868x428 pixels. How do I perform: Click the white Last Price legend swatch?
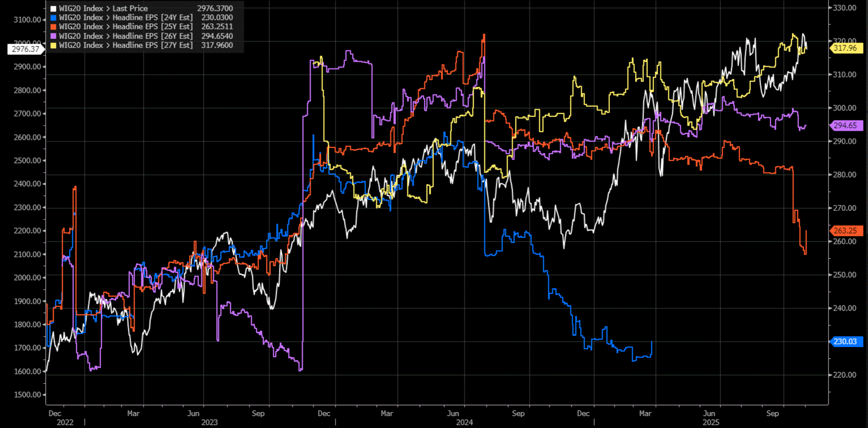tap(53, 8)
